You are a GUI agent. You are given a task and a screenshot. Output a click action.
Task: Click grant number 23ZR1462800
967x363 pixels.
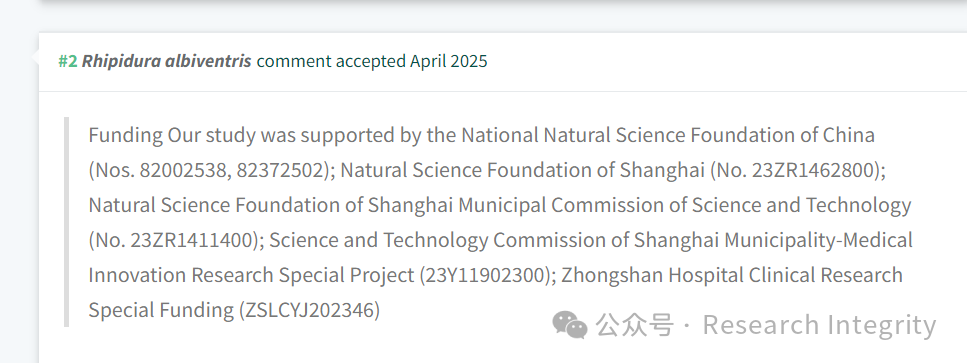tap(813, 170)
